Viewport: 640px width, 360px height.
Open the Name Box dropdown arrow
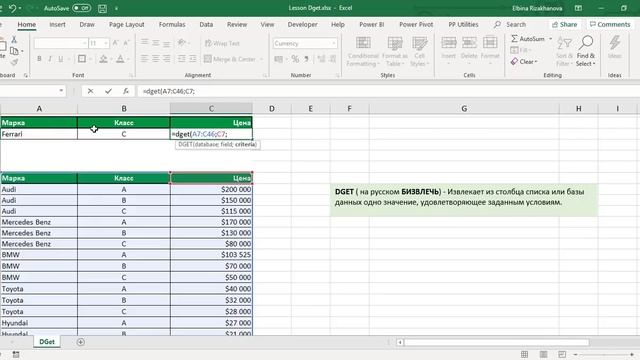tap(61, 91)
